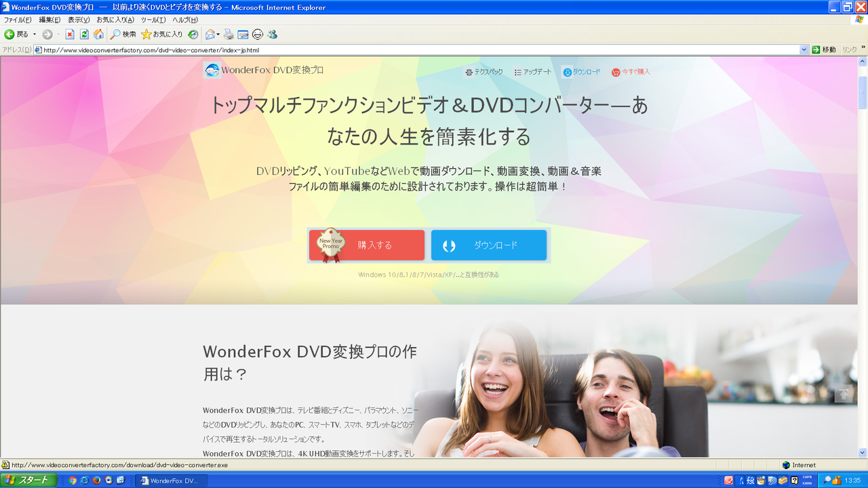
Task: Open the 表示 menu
Action: (79, 20)
